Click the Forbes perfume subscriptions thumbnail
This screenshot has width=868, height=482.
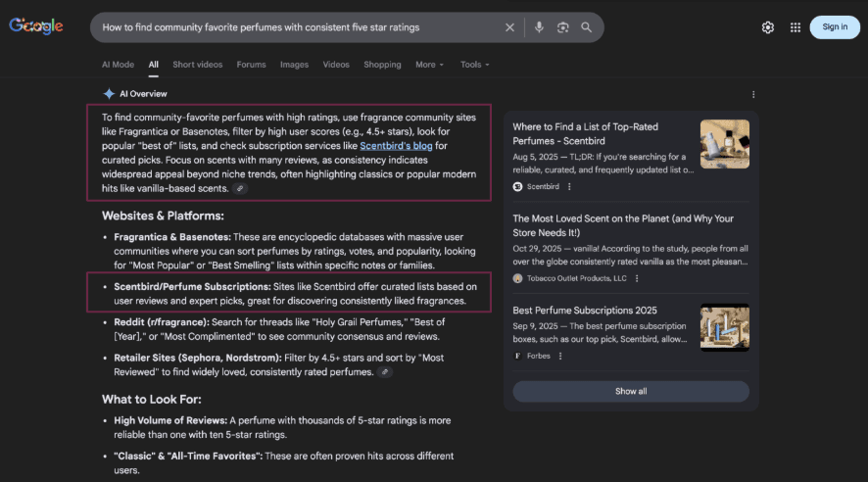click(725, 327)
